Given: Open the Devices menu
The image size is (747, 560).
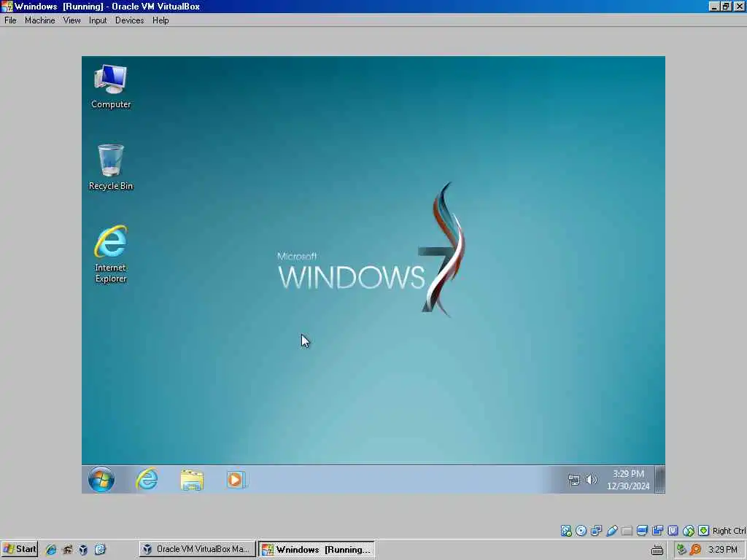Looking at the screenshot, I should [x=130, y=20].
